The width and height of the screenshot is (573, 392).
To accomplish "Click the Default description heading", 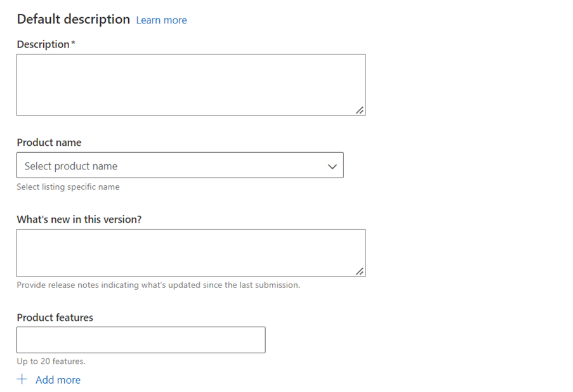I will (73, 19).
